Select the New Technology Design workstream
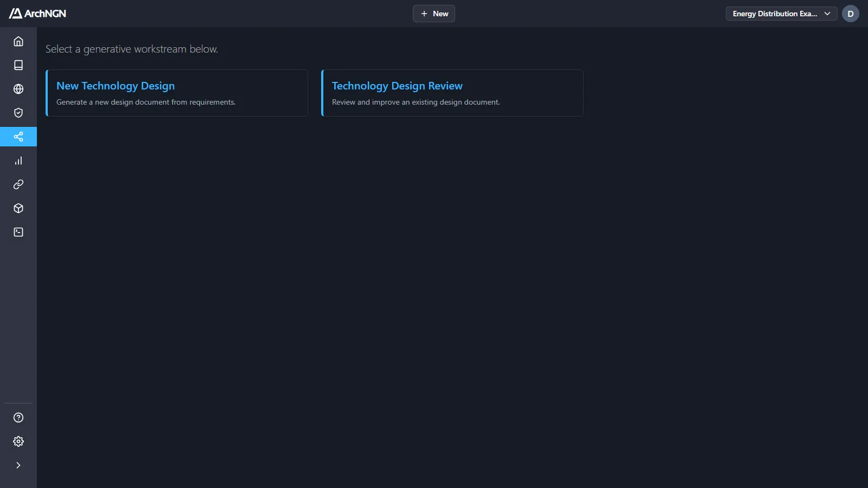 [177, 93]
